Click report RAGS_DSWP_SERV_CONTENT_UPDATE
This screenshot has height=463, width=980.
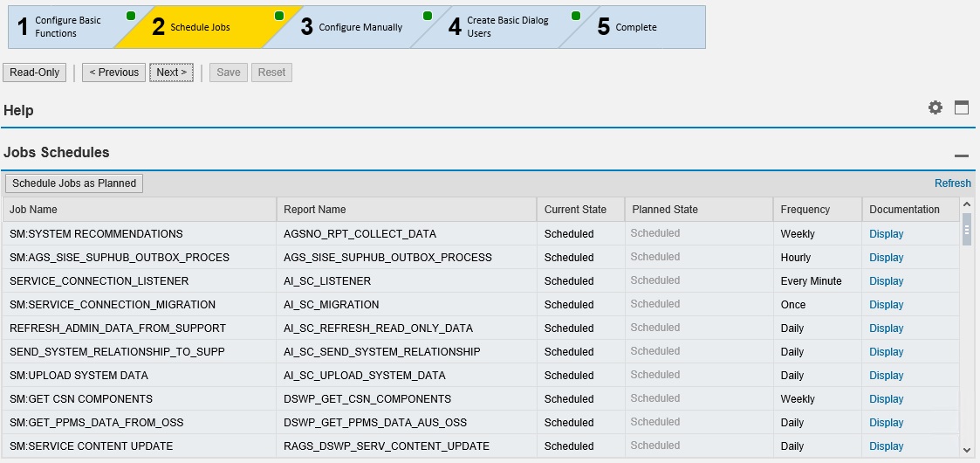coord(387,446)
